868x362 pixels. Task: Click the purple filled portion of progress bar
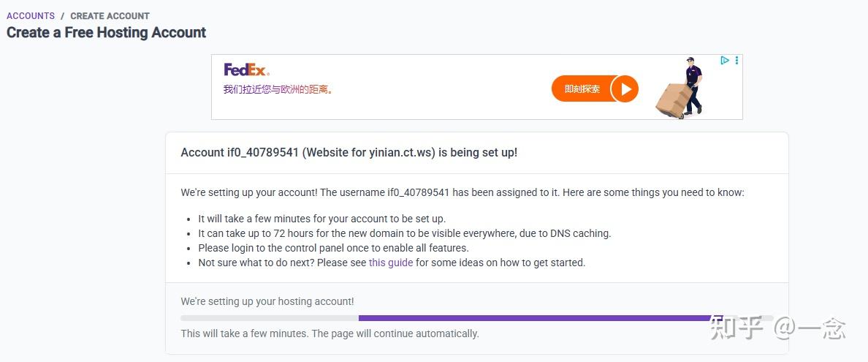click(533, 318)
